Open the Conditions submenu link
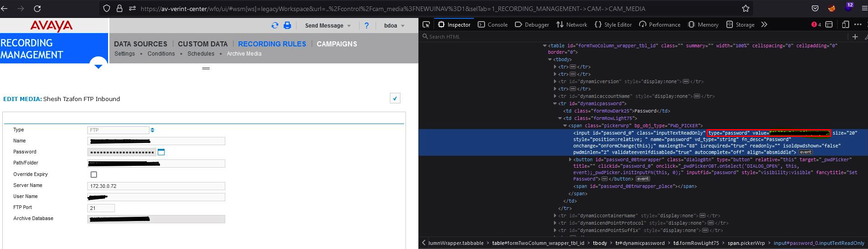 (x=161, y=54)
